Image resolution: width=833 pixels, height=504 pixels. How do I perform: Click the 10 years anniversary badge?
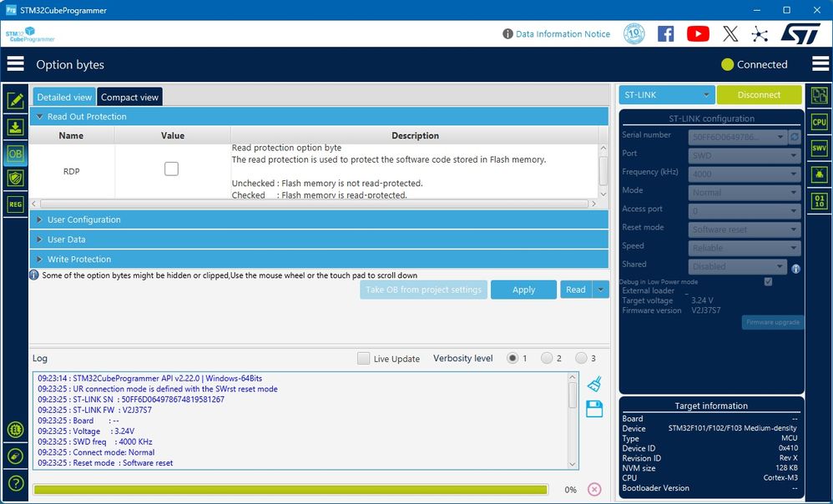(x=634, y=34)
